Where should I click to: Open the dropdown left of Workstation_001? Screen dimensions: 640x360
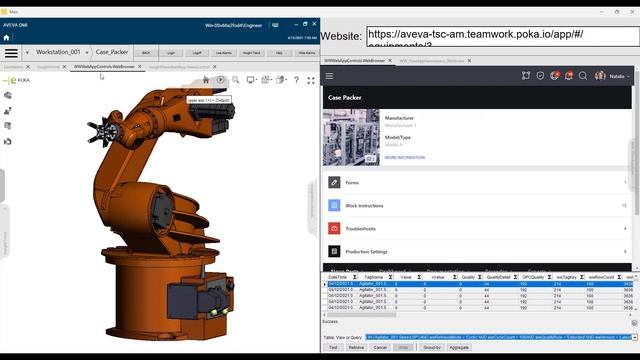[x=27, y=53]
